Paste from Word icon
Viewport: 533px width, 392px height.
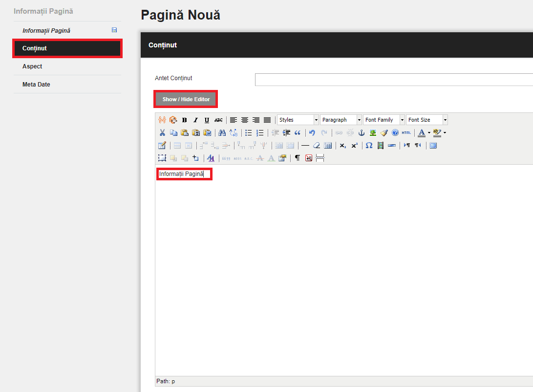click(x=207, y=132)
